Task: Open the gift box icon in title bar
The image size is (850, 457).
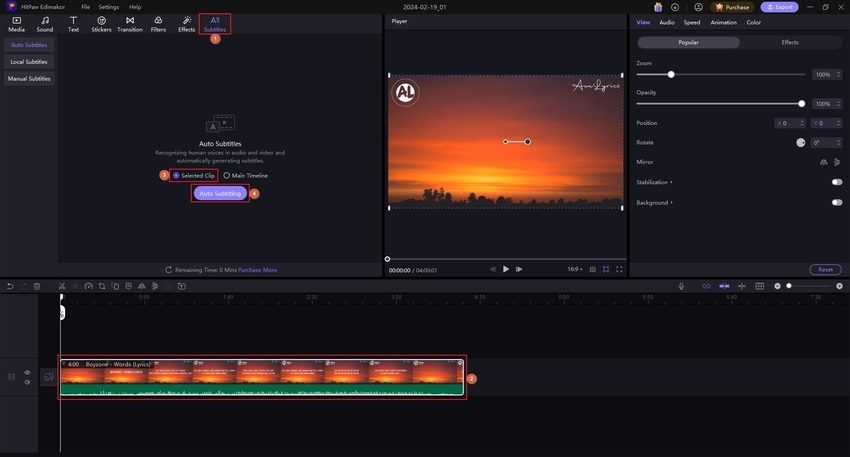Action: 658,7
